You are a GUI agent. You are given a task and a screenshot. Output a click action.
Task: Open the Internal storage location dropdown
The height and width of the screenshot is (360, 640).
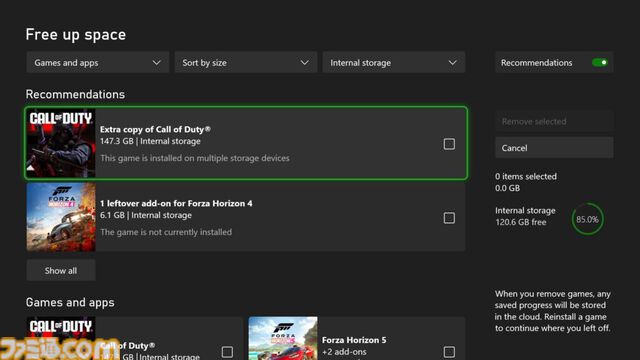[394, 62]
